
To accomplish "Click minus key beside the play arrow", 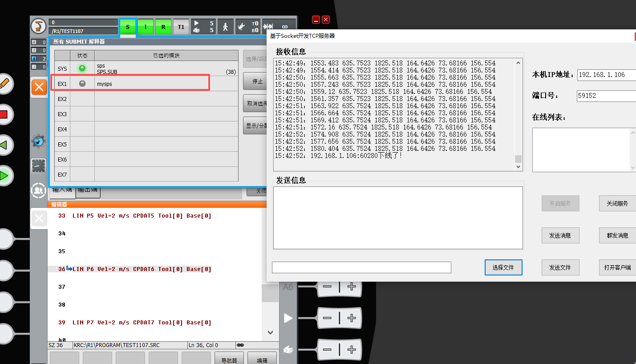I will pos(327,318).
